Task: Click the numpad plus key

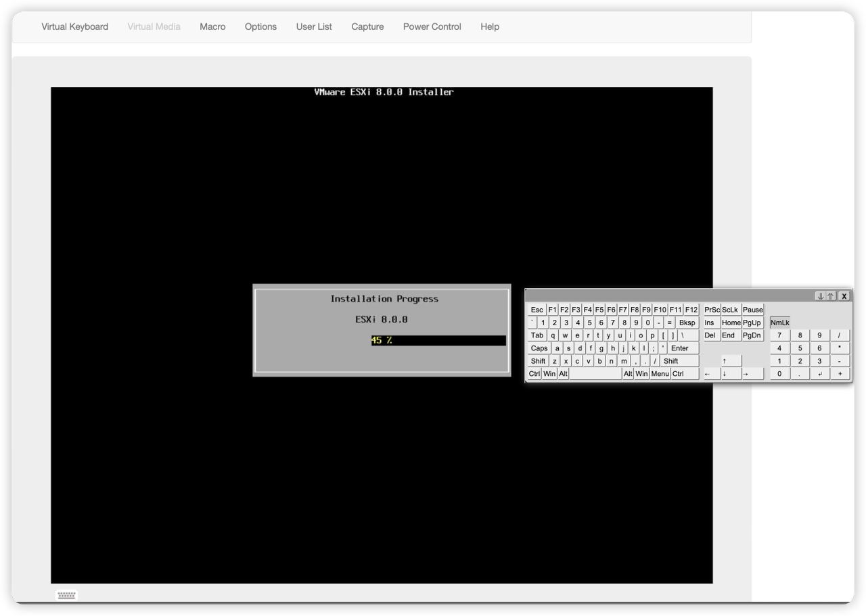Action: 840,373
